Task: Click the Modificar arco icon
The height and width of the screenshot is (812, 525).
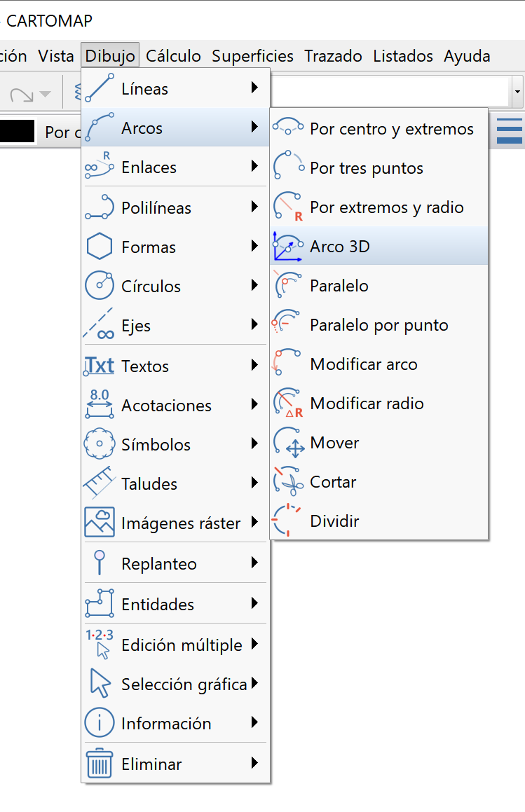Action: coord(286,362)
